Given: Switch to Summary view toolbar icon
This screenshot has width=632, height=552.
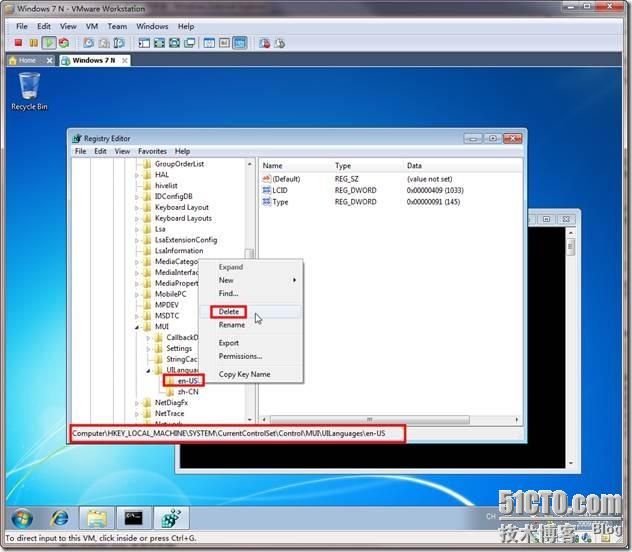Looking at the screenshot, I should (209, 43).
